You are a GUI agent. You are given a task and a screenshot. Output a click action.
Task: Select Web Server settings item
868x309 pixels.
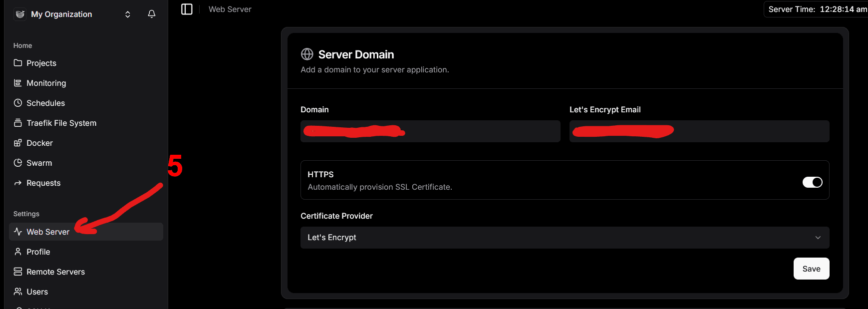[x=48, y=232]
